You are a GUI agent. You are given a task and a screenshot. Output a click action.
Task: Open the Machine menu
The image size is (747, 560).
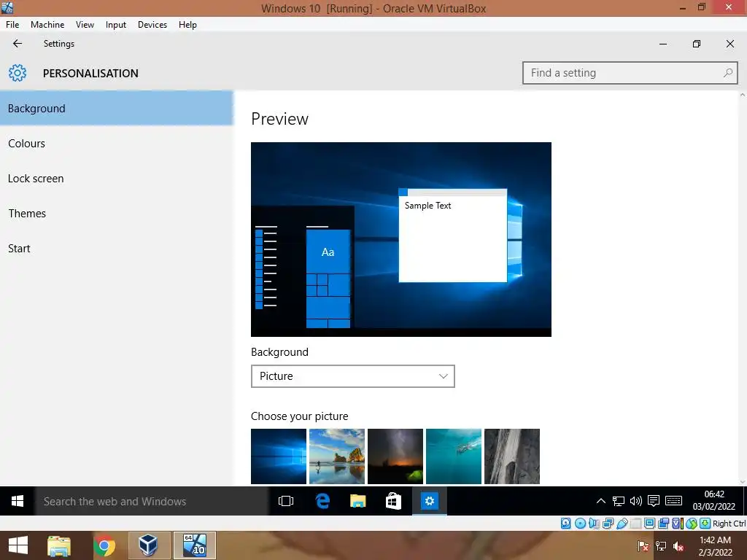point(47,24)
